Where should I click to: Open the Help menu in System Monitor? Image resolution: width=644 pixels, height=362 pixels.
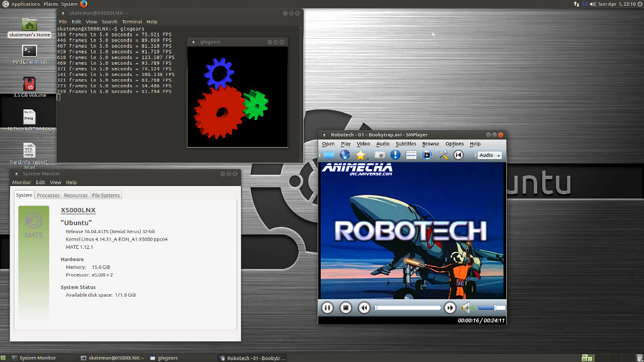pyautogui.click(x=72, y=182)
